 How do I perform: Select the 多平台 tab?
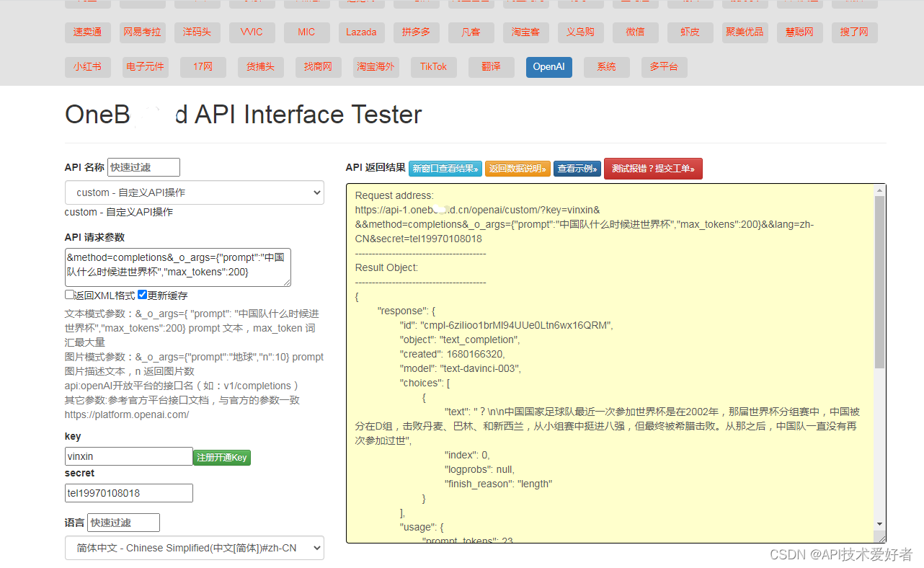pyautogui.click(x=664, y=67)
